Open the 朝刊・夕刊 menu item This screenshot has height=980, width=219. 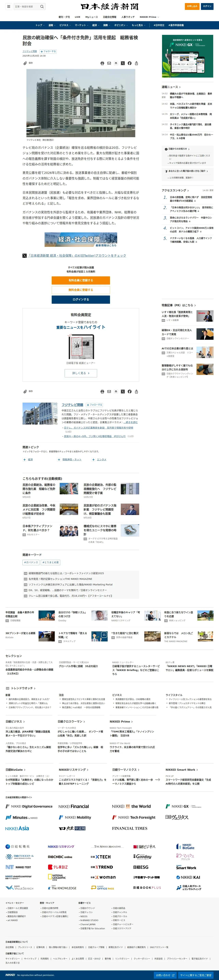point(64,17)
